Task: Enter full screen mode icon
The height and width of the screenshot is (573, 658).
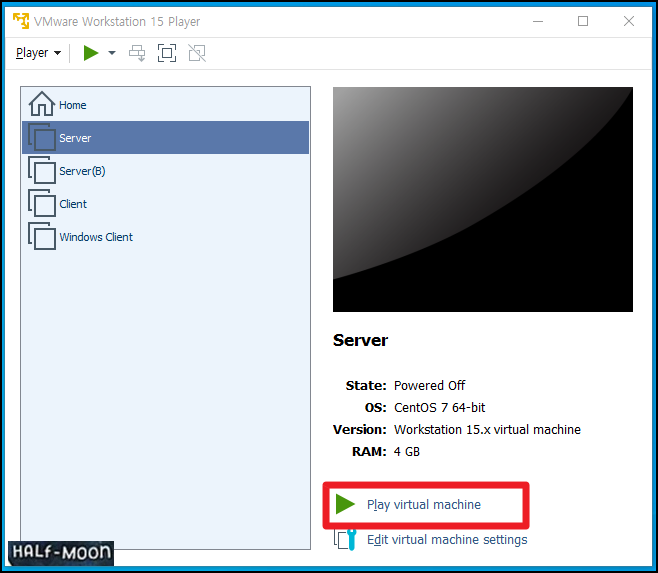Action: click(x=167, y=53)
